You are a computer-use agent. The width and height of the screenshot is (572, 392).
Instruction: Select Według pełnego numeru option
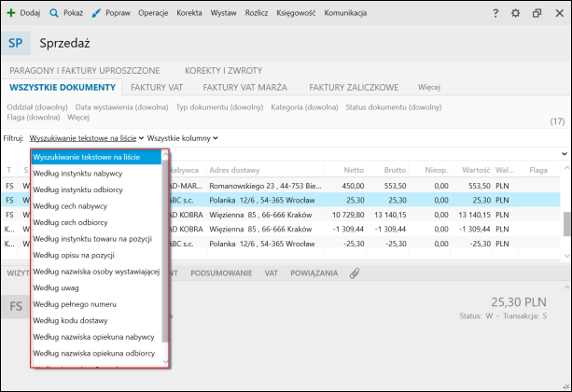click(96, 304)
